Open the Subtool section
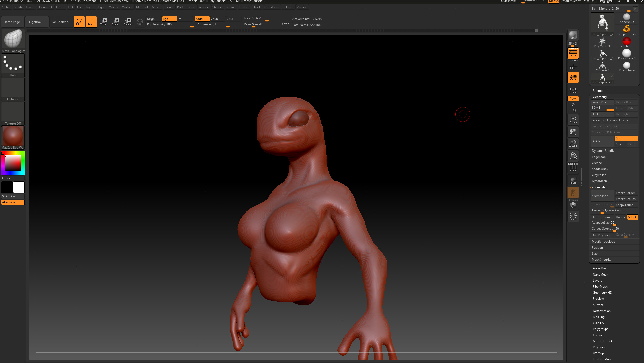The width and height of the screenshot is (644, 363). point(598,91)
